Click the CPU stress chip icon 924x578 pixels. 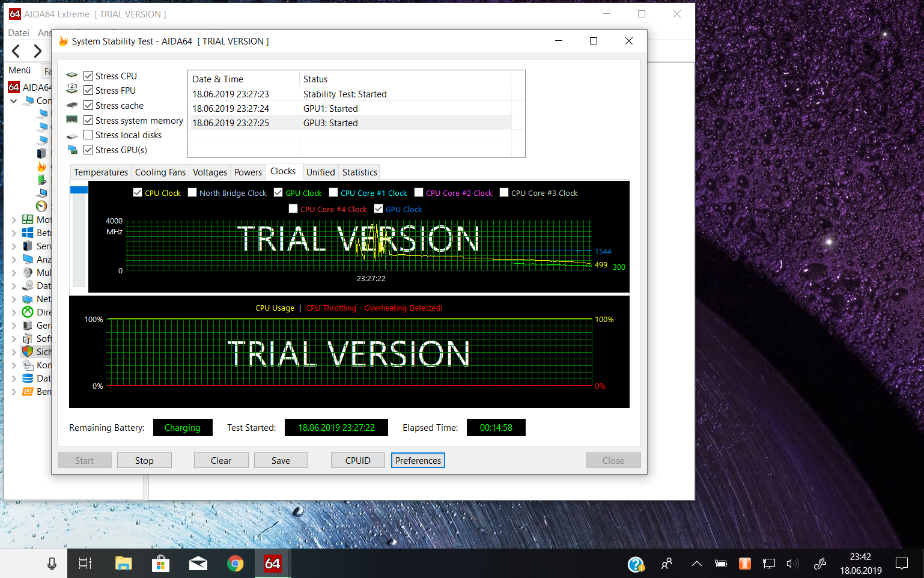pos(72,76)
